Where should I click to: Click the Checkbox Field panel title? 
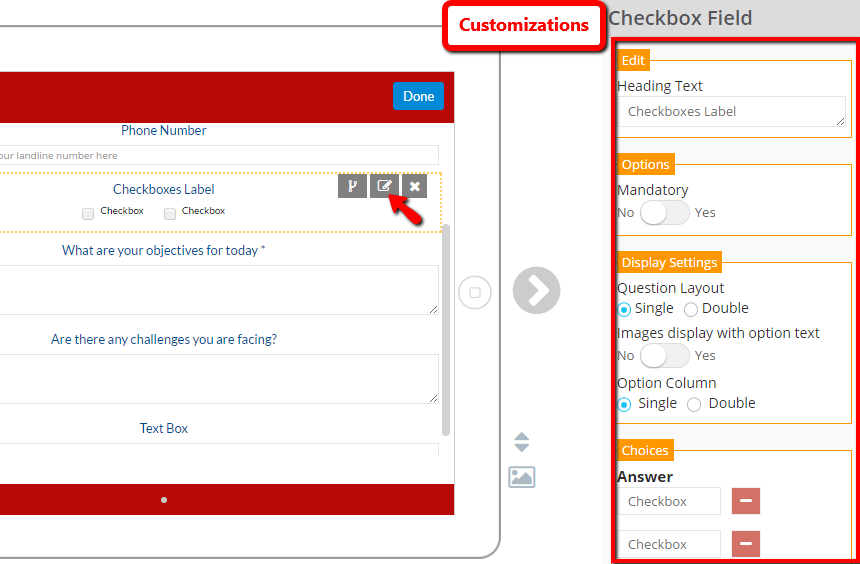click(680, 18)
